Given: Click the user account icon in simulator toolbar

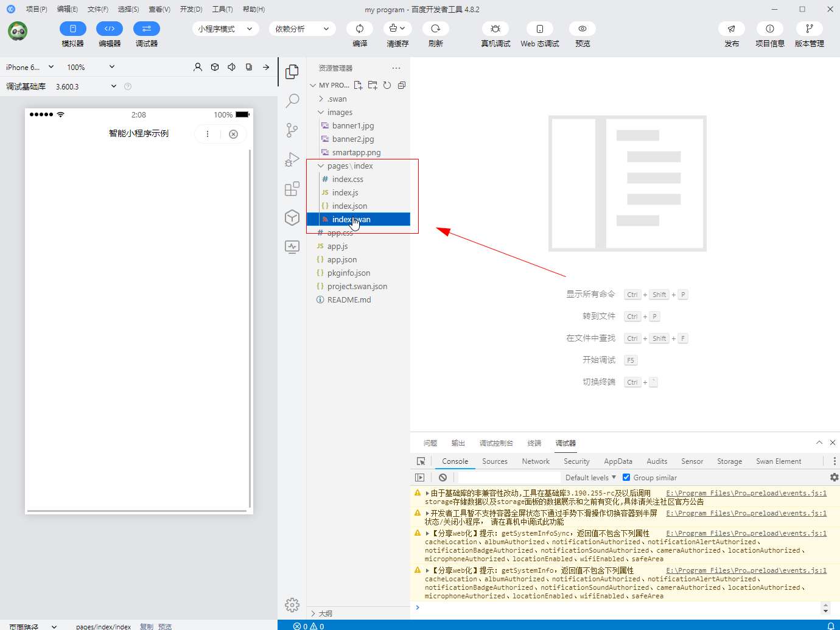Looking at the screenshot, I should (x=198, y=67).
